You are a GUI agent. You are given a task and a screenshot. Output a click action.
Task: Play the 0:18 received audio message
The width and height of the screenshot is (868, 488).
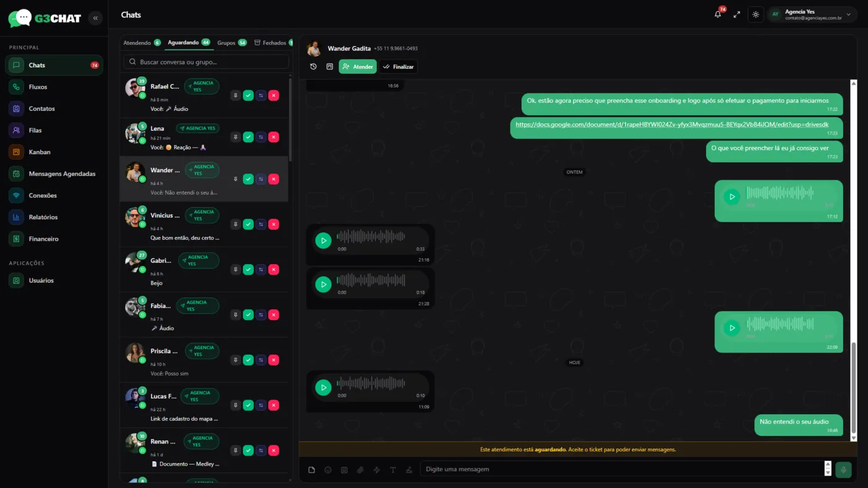pyautogui.click(x=323, y=284)
